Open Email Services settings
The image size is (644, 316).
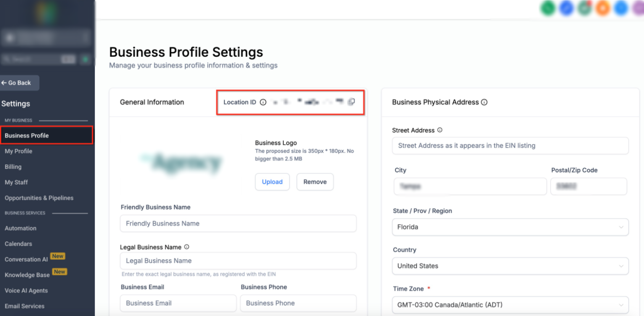click(x=25, y=306)
